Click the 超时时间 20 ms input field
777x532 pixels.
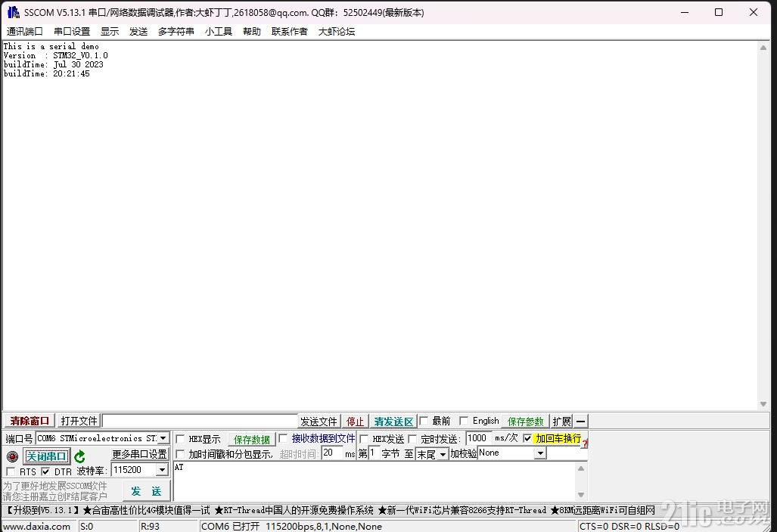tap(332, 453)
